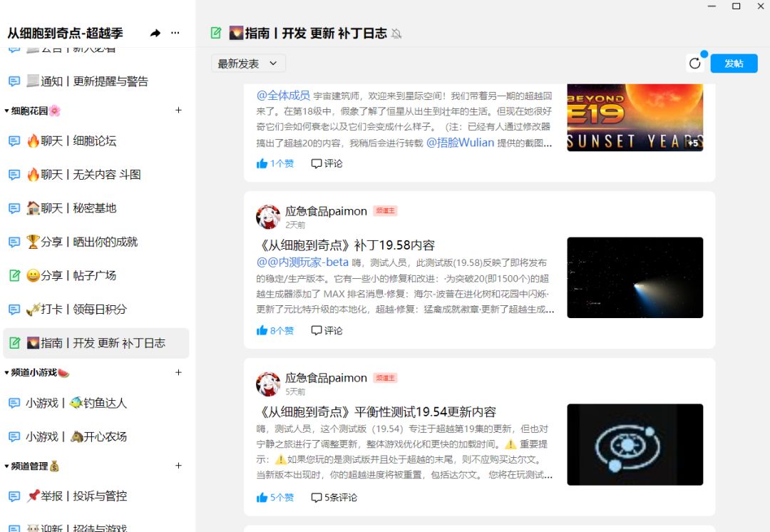
Task: Like the Beyond E19 post with 1个赞
Action: pyautogui.click(x=275, y=163)
